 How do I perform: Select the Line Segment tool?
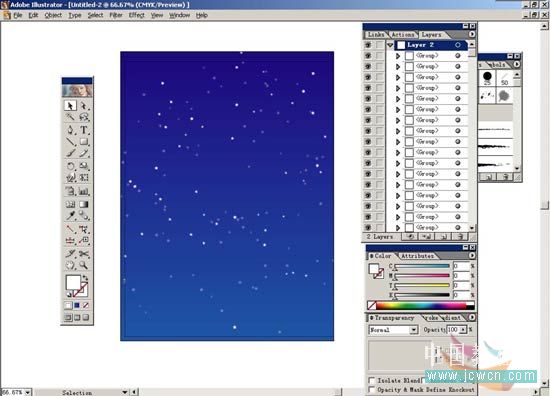click(71, 142)
